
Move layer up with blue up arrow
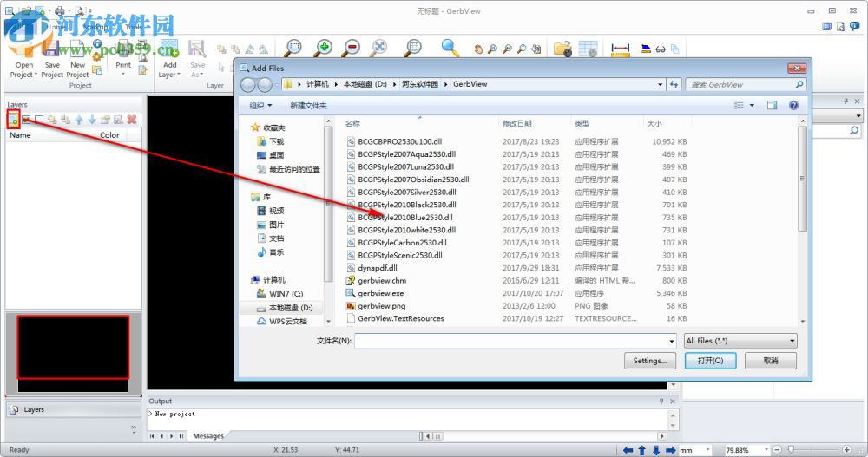(79, 120)
